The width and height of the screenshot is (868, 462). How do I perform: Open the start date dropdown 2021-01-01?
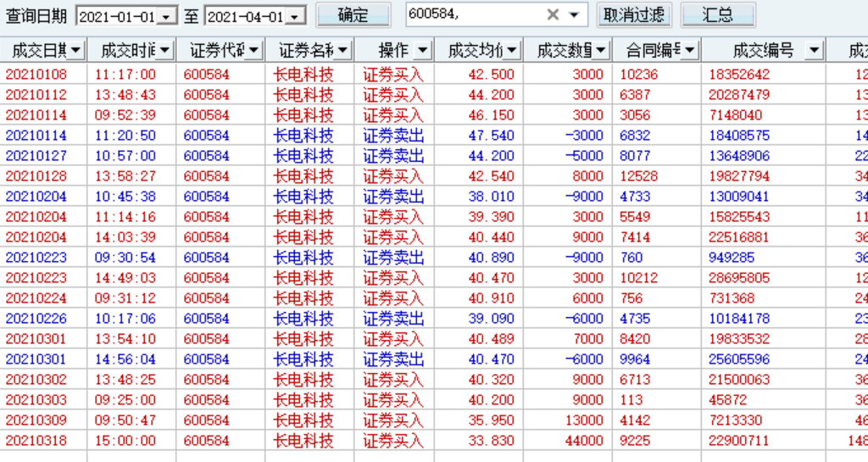[166, 17]
